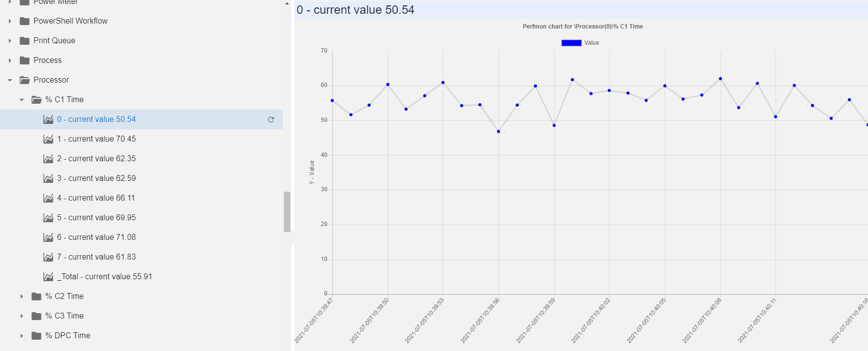The height and width of the screenshot is (351, 868).
Task: Expand the Process folder node
Action: tap(10, 60)
